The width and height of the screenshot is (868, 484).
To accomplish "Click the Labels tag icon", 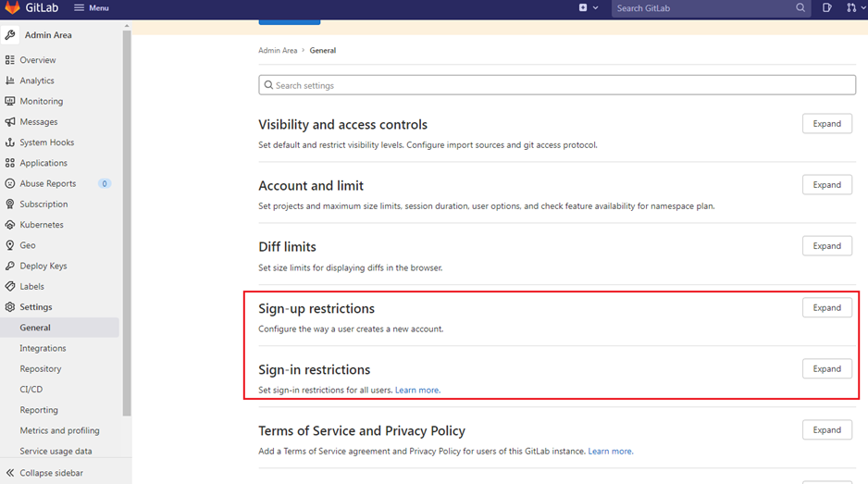I will tap(10, 286).
